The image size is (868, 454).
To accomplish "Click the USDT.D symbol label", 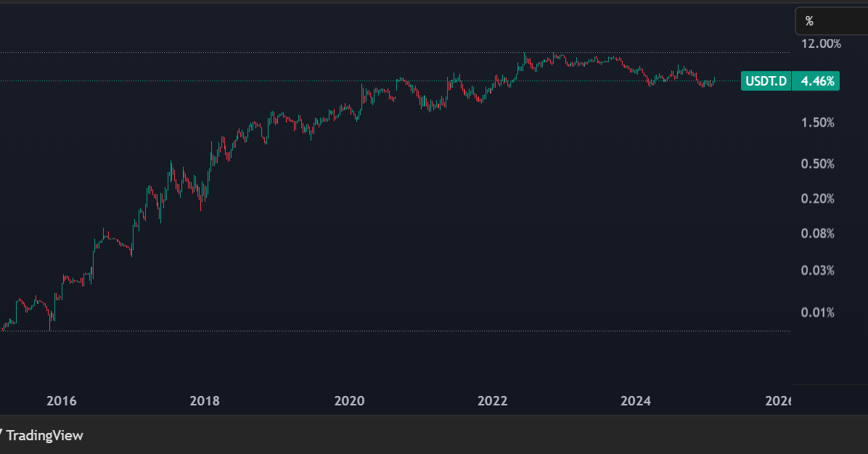I will pyautogui.click(x=766, y=81).
